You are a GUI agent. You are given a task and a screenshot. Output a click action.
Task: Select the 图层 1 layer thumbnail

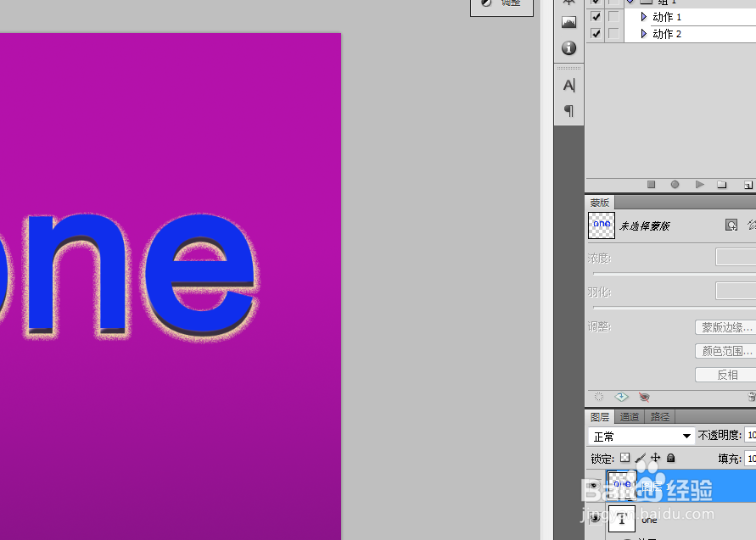click(621, 485)
